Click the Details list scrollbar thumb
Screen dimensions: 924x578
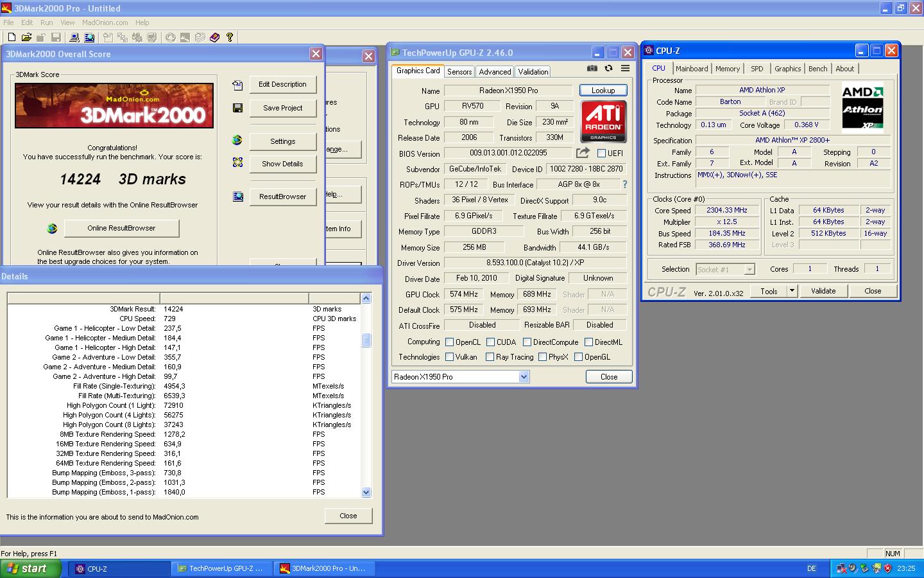pyautogui.click(x=366, y=340)
